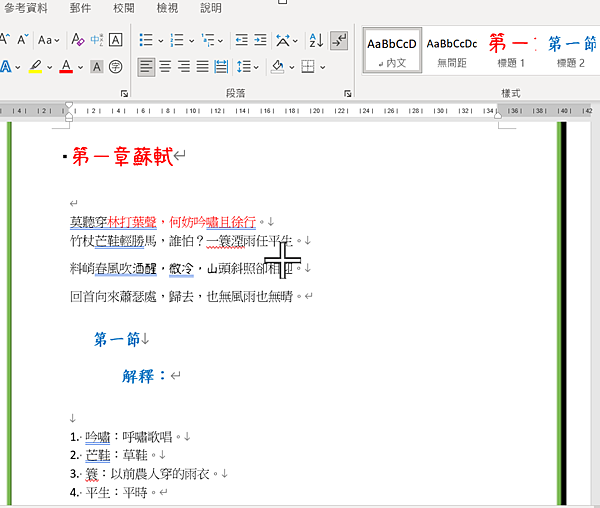Switch to the 檢視 ribbon tab
600x508 pixels.
coord(168,8)
